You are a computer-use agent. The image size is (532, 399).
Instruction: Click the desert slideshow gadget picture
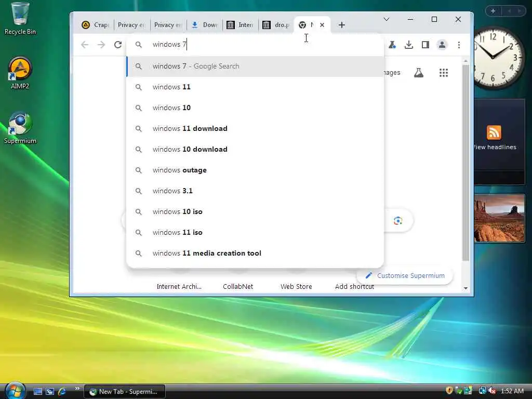[x=499, y=218]
